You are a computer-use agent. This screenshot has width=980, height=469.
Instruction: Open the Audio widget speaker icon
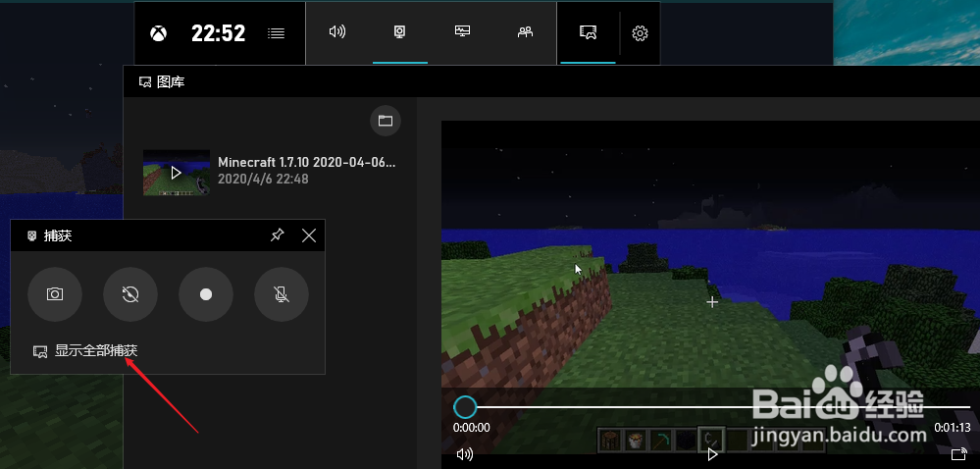point(337,32)
